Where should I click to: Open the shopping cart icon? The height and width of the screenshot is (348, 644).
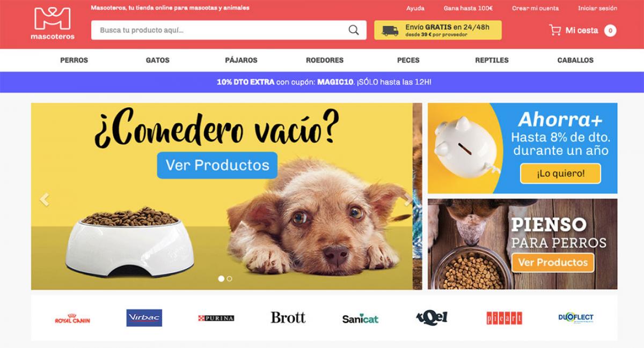point(555,30)
